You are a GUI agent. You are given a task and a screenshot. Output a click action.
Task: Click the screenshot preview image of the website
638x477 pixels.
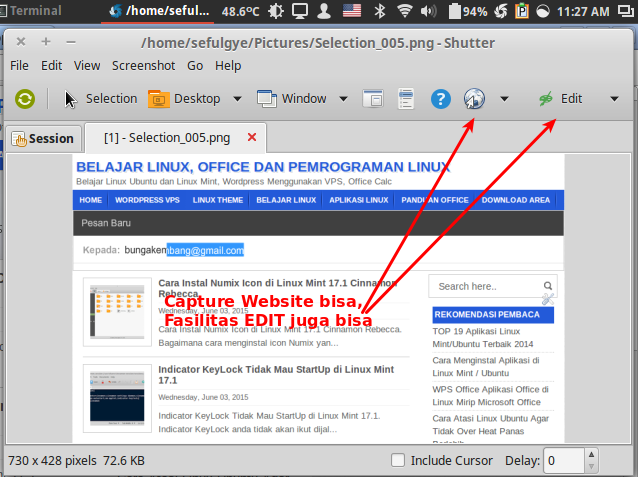coord(318,298)
